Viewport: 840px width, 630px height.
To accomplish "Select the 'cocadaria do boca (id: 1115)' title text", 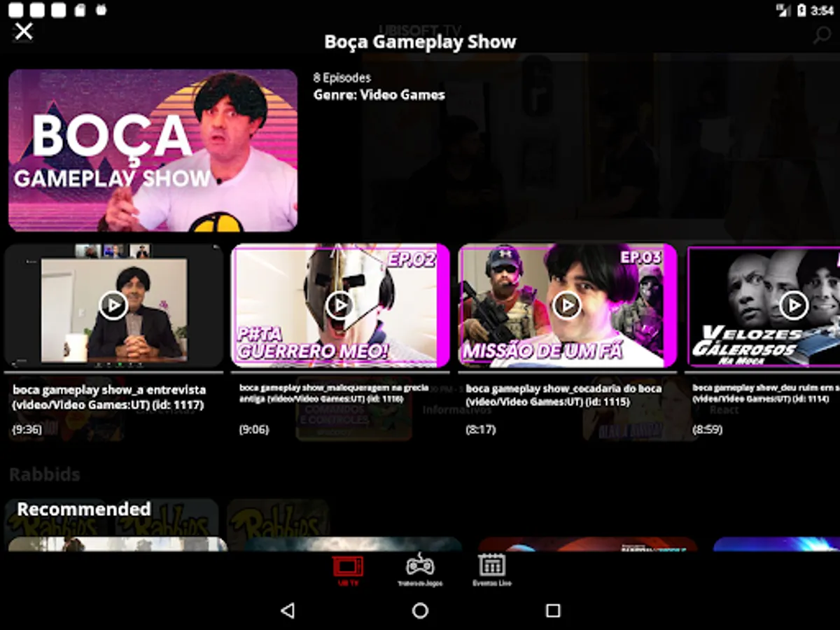I will coord(564,395).
